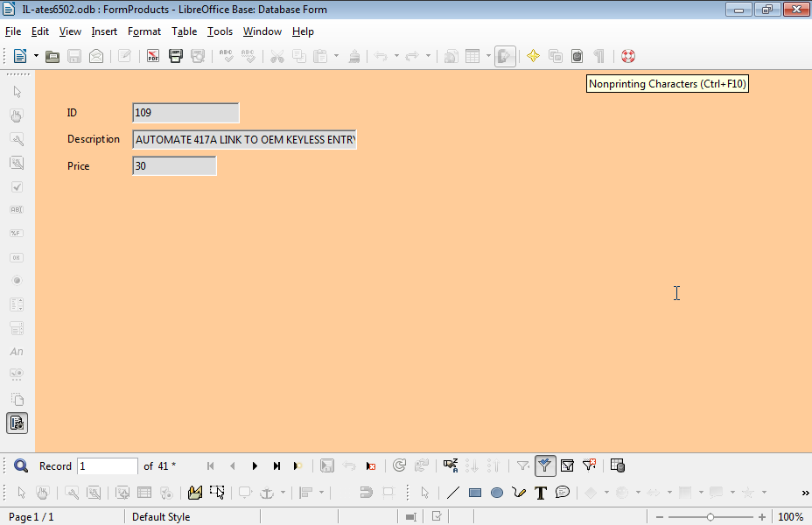Screen dimensions: 812x525
Task: Expand the Anchor dropdown arrow
Action: tap(283, 493)
